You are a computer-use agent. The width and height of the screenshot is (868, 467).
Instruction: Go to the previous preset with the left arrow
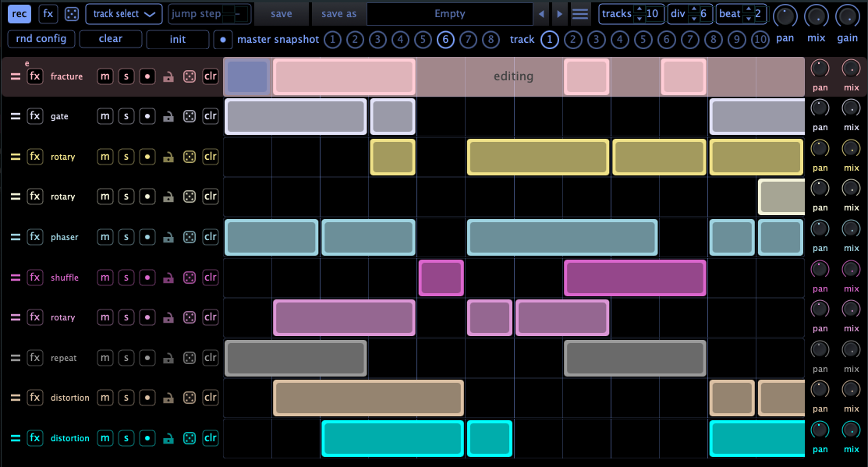click(541, 14)
